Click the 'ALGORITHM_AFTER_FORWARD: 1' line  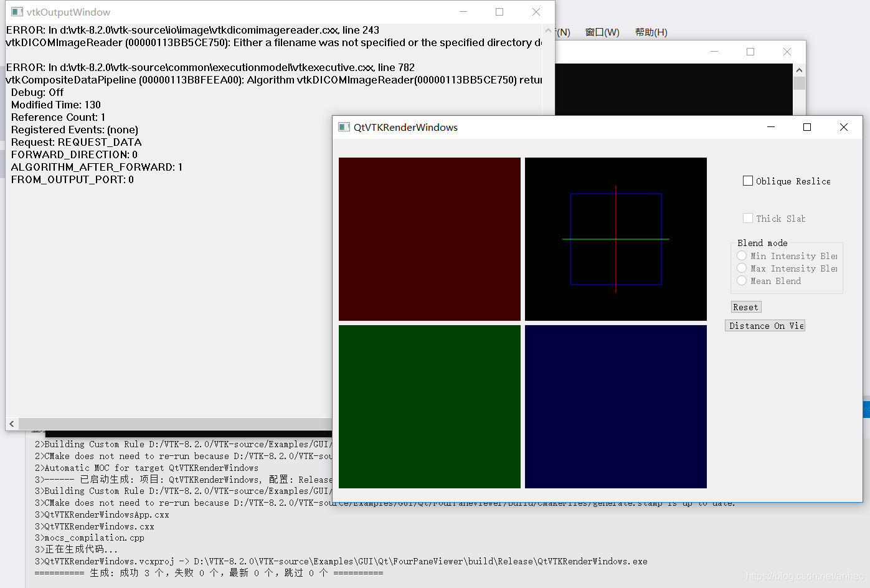(97, 167)
